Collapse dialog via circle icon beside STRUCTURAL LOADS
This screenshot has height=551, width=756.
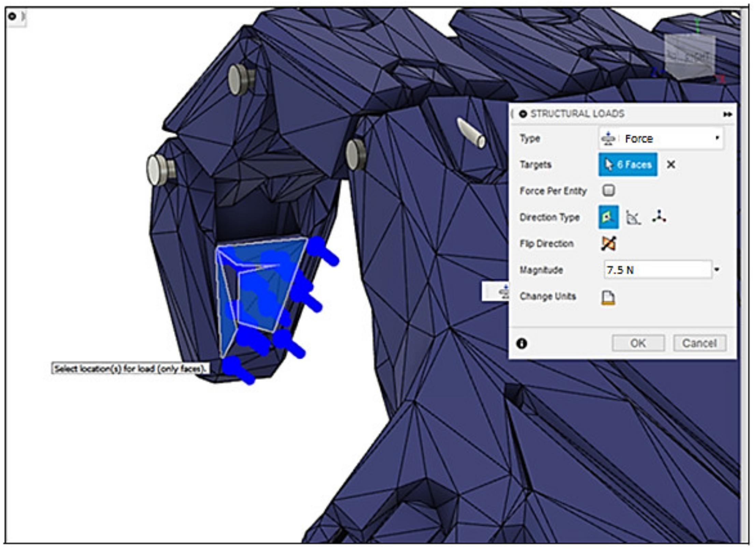pyautogui.click(x=523, y=114)
